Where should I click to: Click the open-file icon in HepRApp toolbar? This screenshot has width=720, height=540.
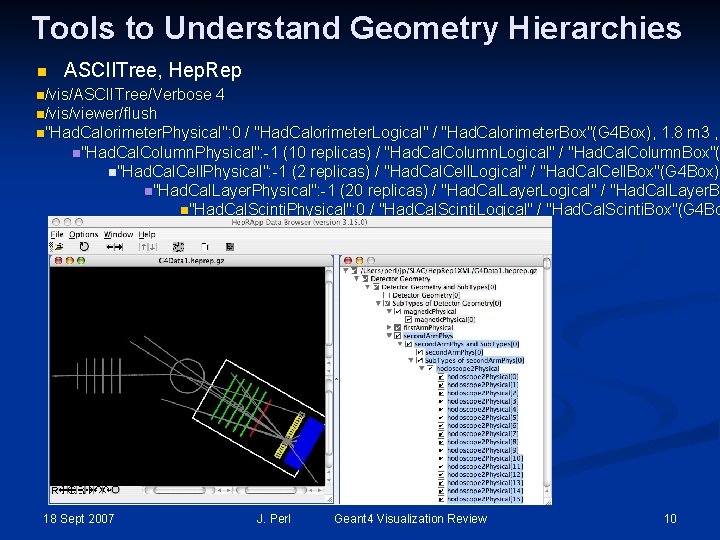click(58, 247)
